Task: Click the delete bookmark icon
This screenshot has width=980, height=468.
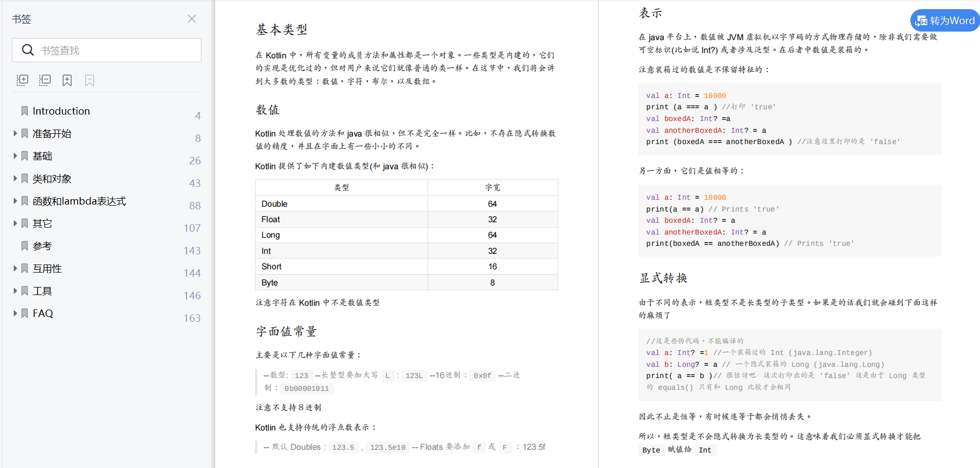Action: pyautogui.click(x=89, y=80)
